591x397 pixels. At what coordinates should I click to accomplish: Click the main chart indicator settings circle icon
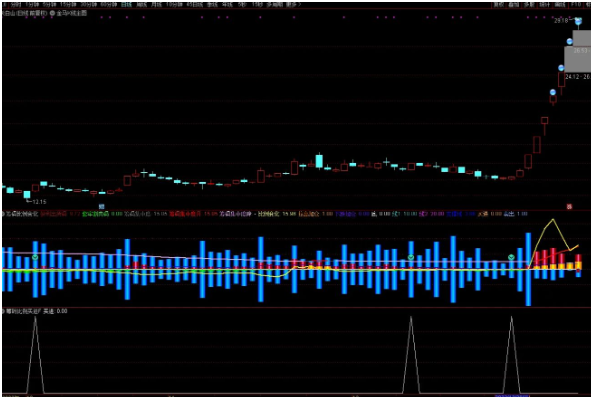tap(52, 13)
